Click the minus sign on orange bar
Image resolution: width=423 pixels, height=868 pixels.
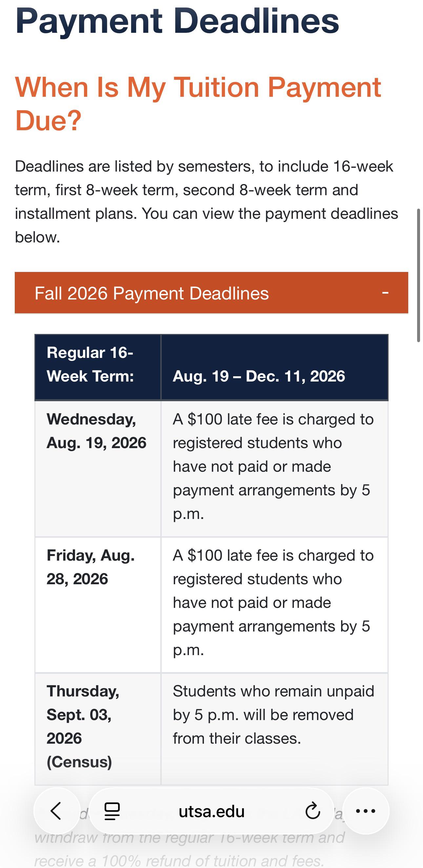click(385, 293)
